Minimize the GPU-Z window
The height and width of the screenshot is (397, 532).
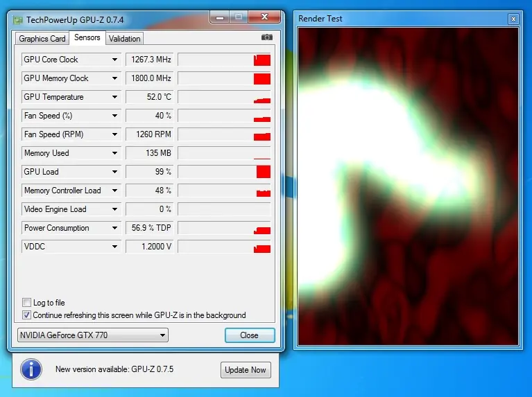pyautogui.click(x=220, y=17)
